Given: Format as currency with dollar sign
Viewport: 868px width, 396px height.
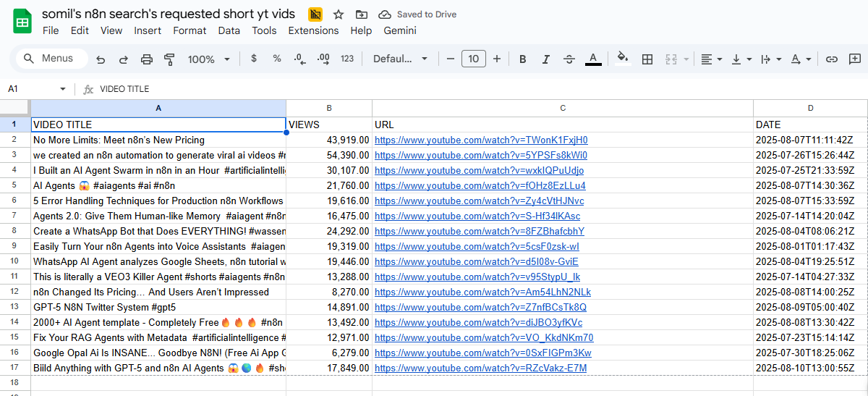Looking at the screenshot, I should 254,59.
